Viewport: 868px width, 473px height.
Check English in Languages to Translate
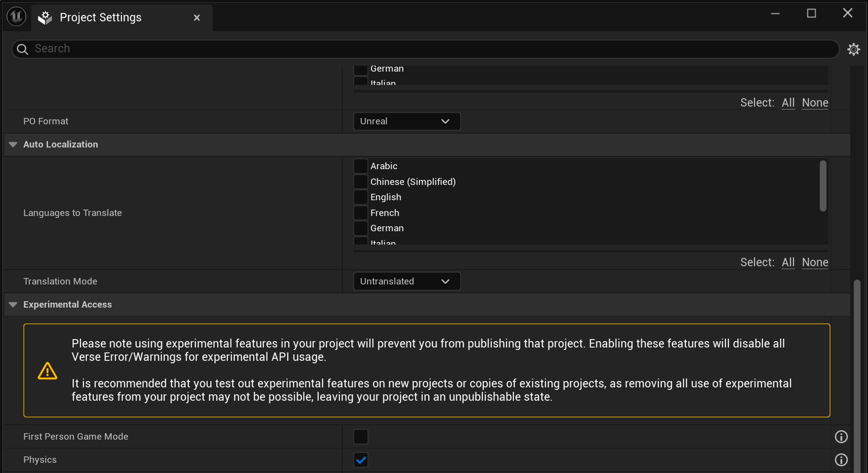[x=361, y=197]
